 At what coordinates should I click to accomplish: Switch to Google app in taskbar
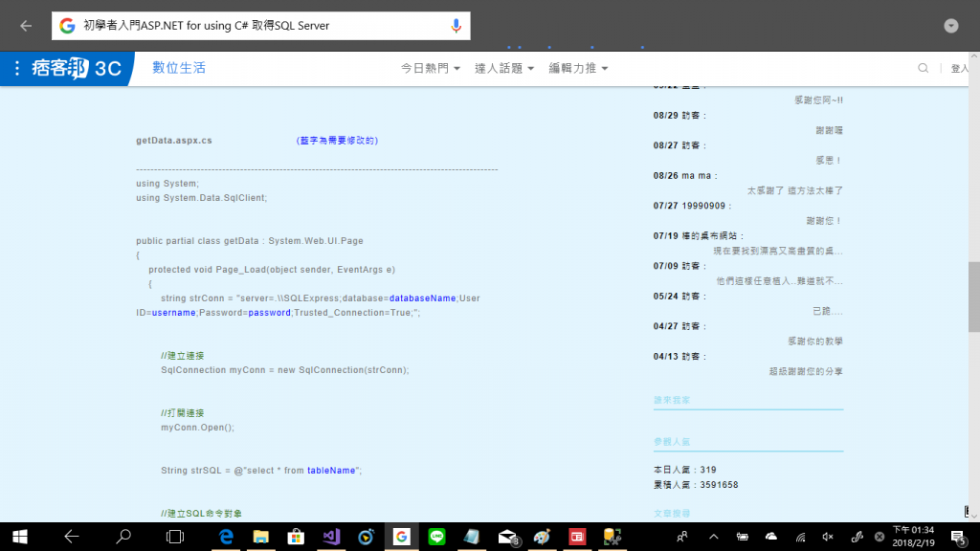coord(401,537)
